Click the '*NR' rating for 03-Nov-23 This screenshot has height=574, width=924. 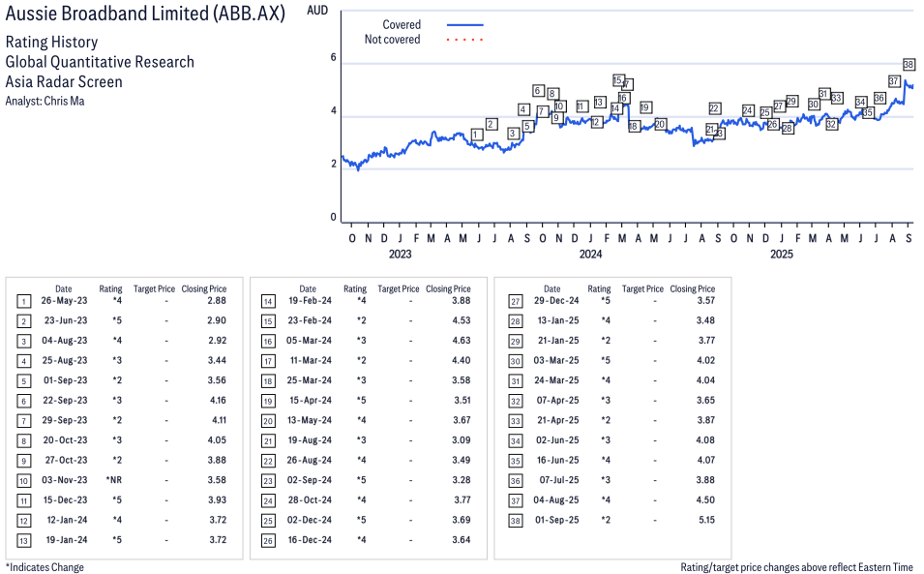click(114, 480)
